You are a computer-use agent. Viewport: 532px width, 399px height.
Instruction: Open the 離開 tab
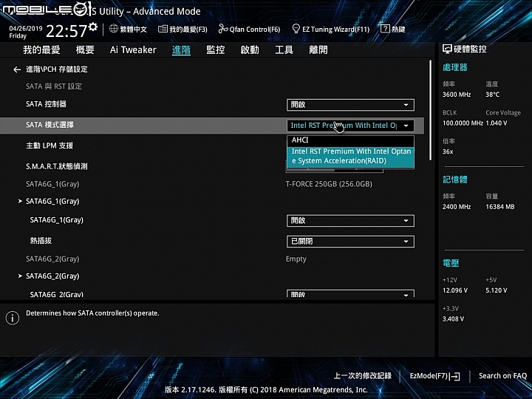[x=318, y=50]
